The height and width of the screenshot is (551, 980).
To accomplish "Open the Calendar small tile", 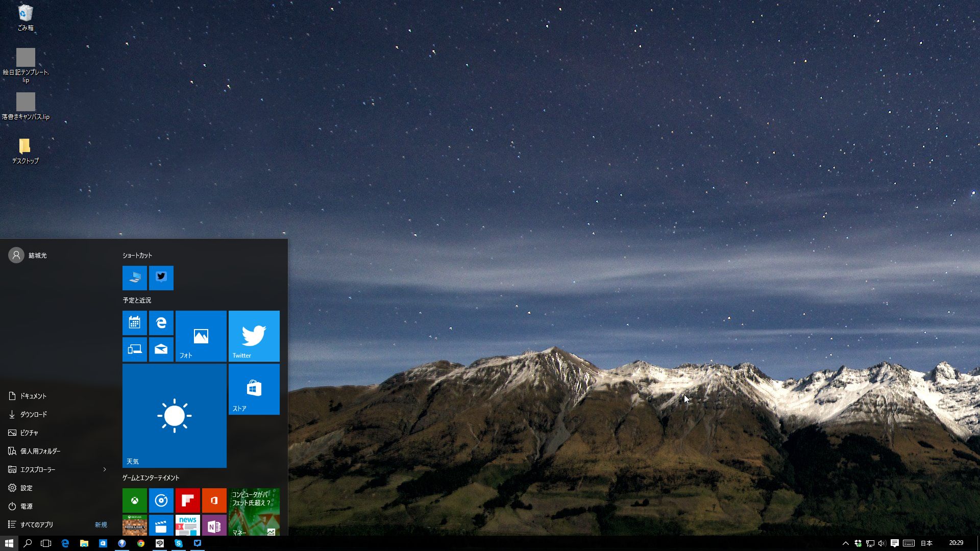I will 134,322.
